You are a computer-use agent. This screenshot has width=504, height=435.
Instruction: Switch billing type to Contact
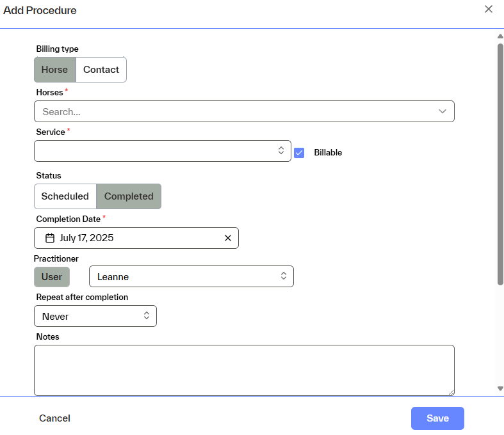(x=101, y=70)
